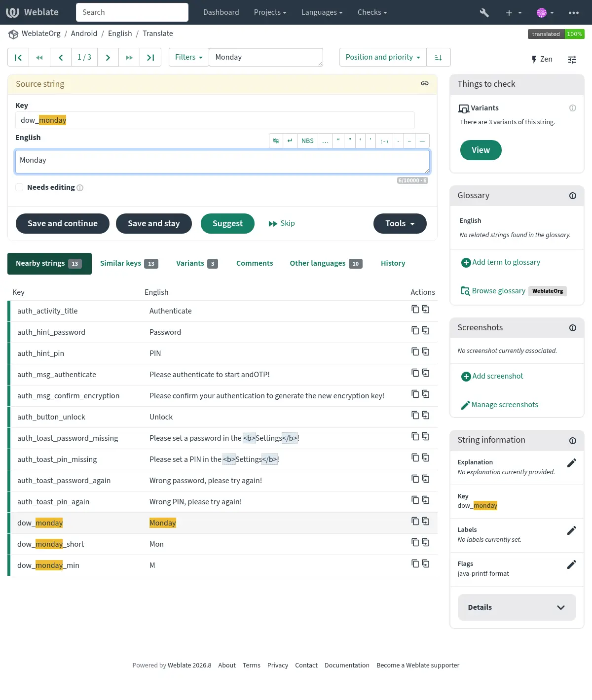Edit the string flags
Image resolution: width=592 pixels, height=700 pixels.
point(572,564)
